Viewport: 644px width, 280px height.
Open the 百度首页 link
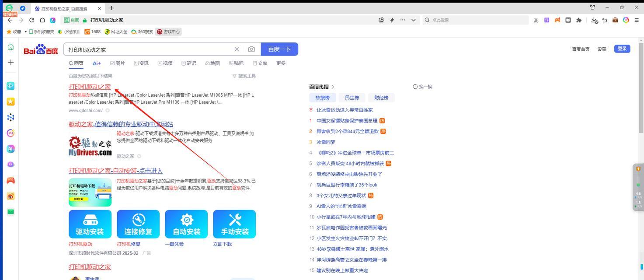click(581, 49)
